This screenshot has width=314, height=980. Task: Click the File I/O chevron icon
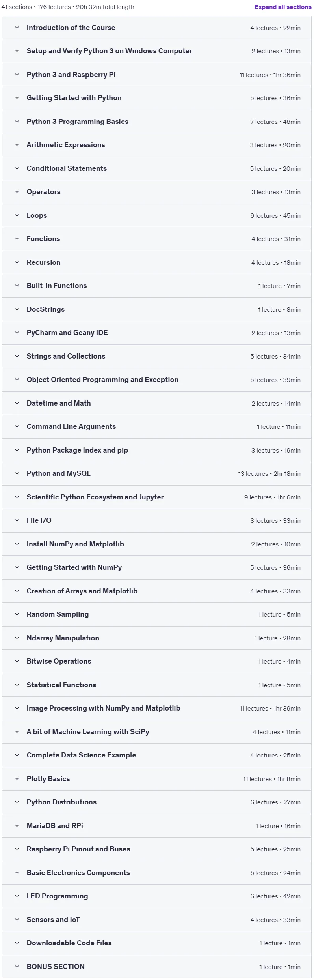[17, 520]
